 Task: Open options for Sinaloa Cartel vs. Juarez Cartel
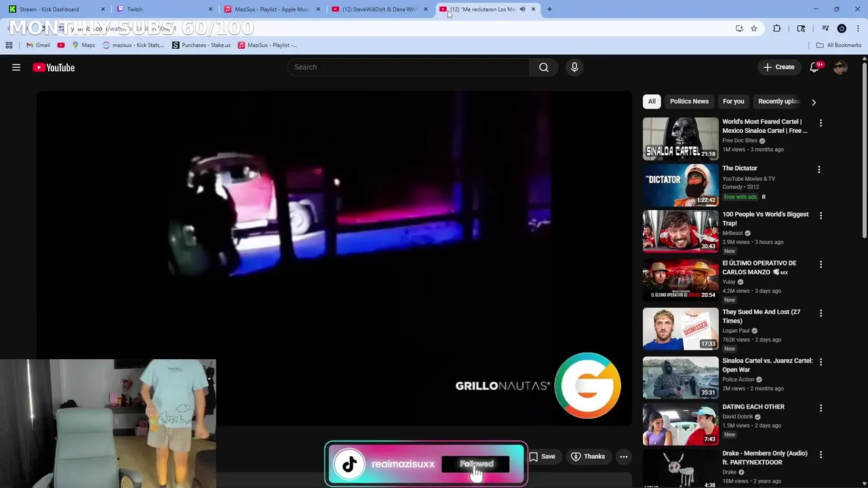click(821, 362)
